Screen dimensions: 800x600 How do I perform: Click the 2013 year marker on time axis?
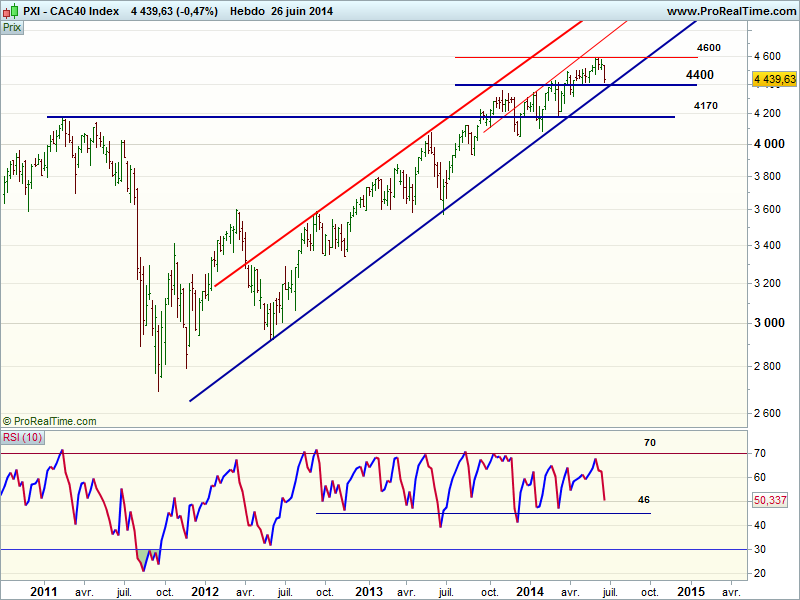tap(369, 591)
